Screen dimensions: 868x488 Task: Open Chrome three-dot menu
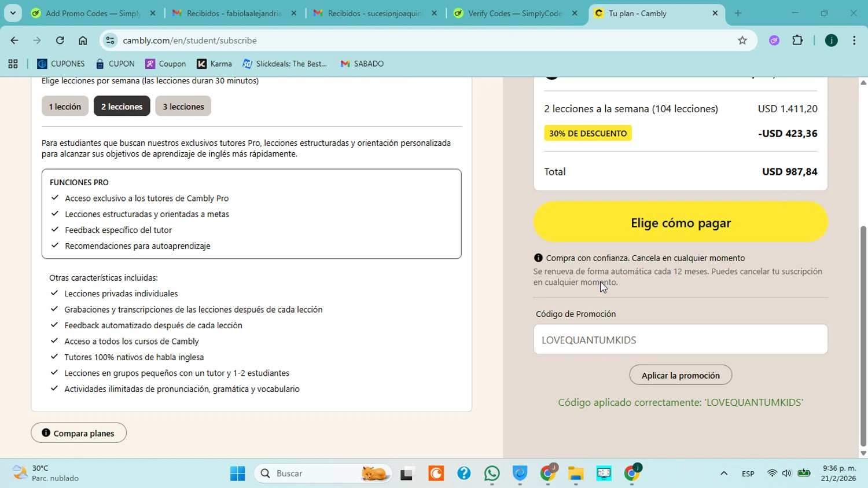click(x=854, y=41)
